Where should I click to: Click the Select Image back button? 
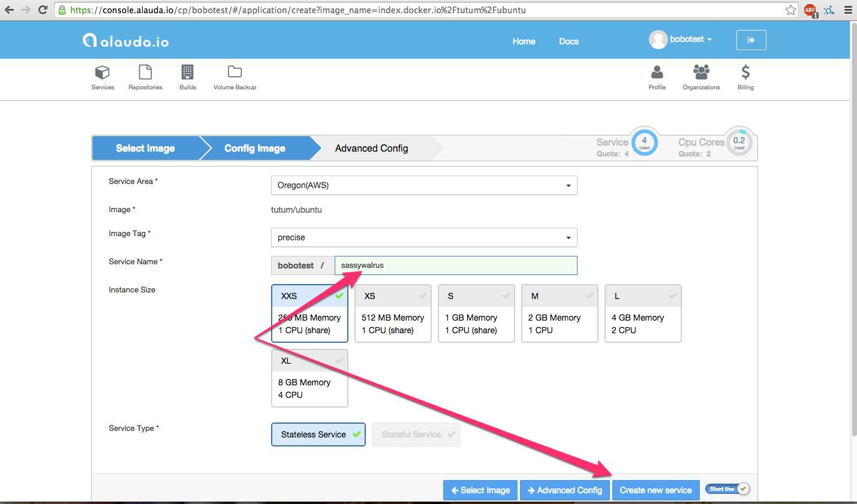pos(480,490)
